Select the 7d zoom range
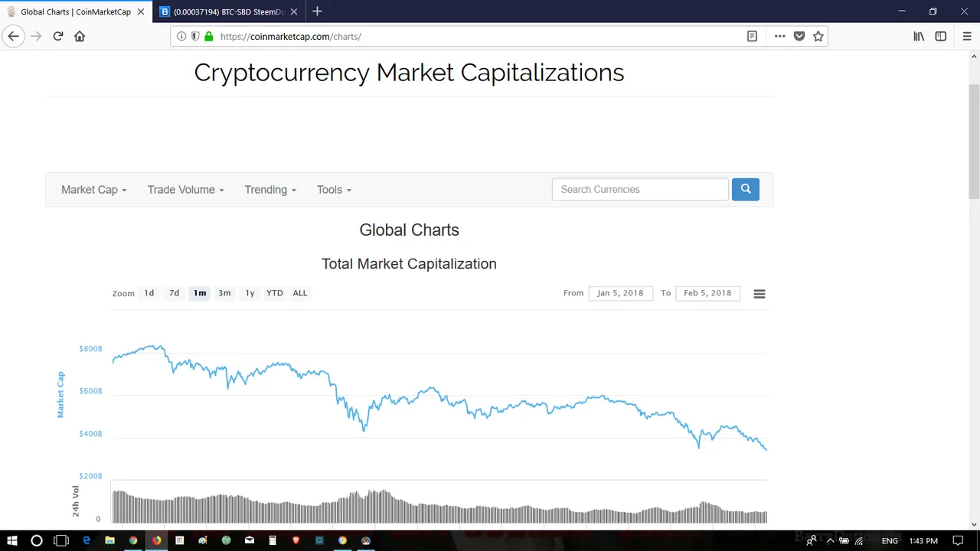 click(x=174, y=293)
